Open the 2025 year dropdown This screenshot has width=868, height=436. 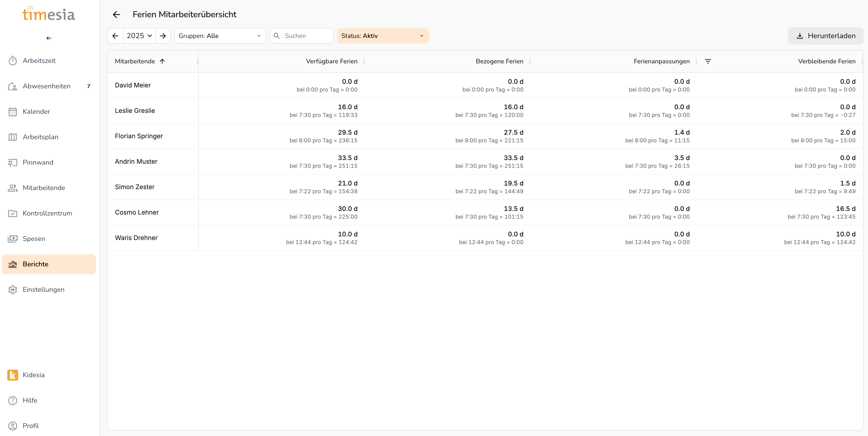[139, 36]
